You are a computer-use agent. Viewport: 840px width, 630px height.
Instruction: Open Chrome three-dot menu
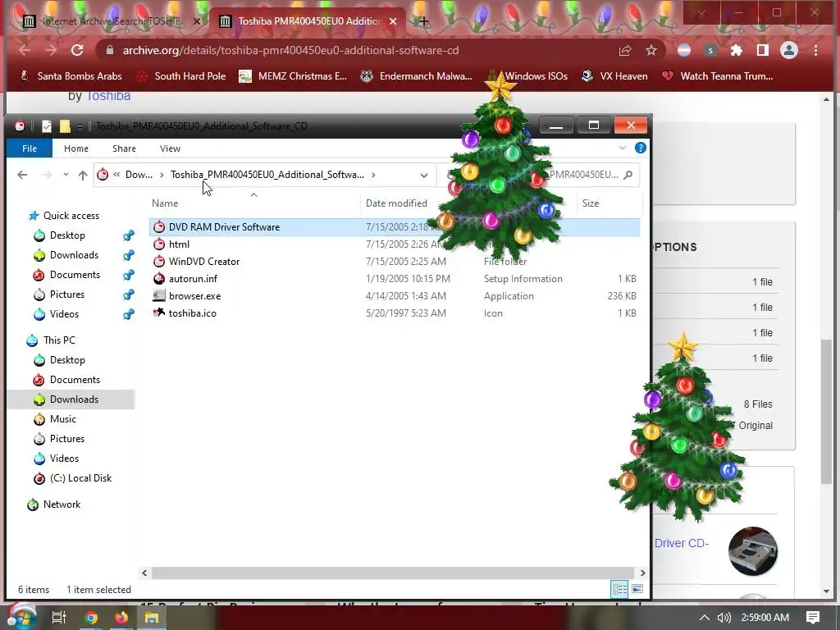815,50
